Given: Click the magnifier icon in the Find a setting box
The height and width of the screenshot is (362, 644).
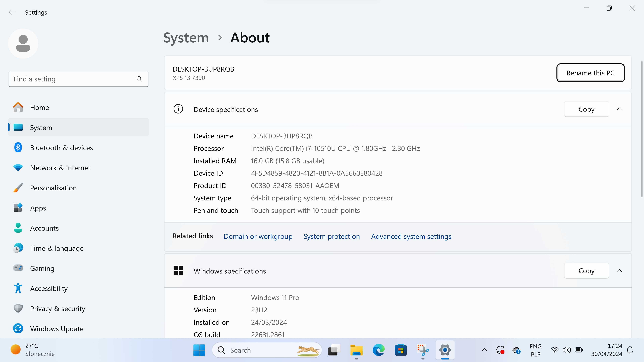Looking at the screenshot, I should pyautogui.click(x=139, y=79).
